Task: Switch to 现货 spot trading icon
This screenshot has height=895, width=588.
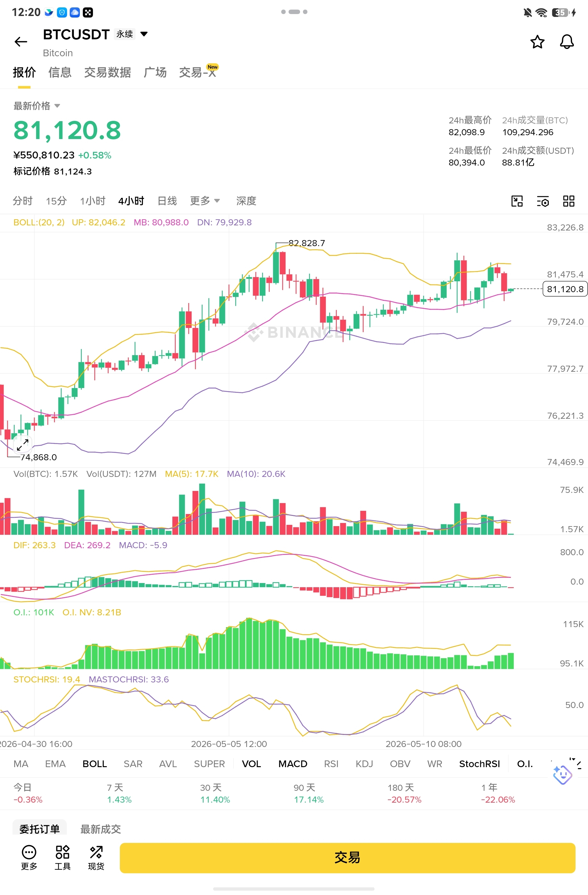Action: tap(96, 858)
